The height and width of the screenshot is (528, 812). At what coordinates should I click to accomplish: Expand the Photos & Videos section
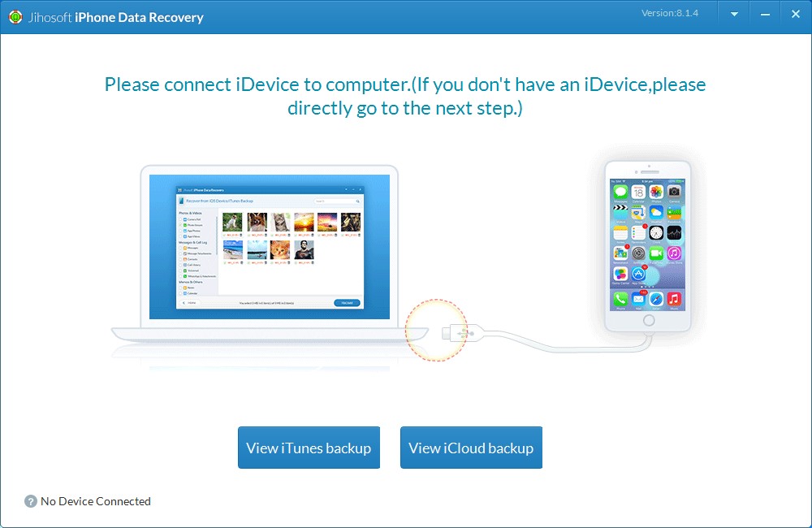190,213
